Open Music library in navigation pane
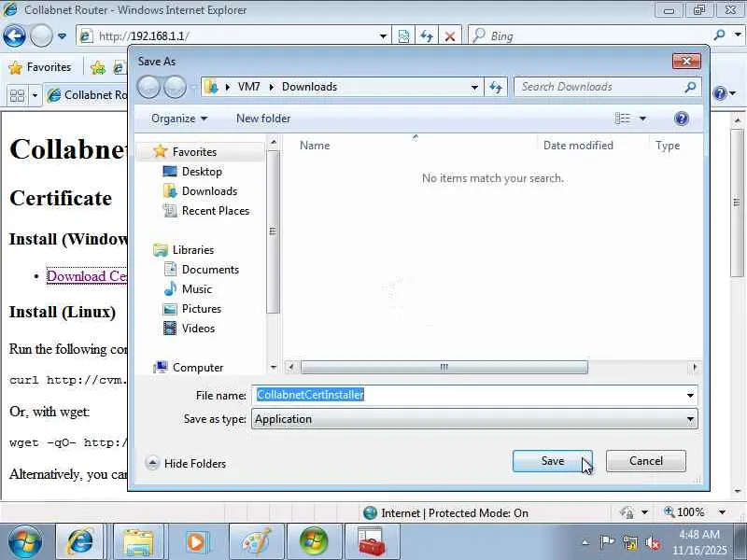The width and height of the screenshot is (747, 560). (x=196, y=289)
